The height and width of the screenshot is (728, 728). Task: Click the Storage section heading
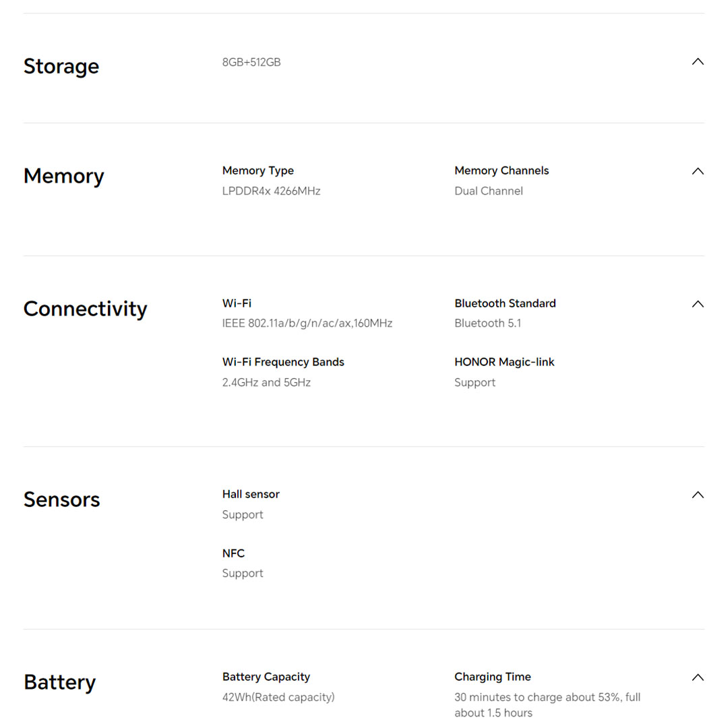[61, 66]
